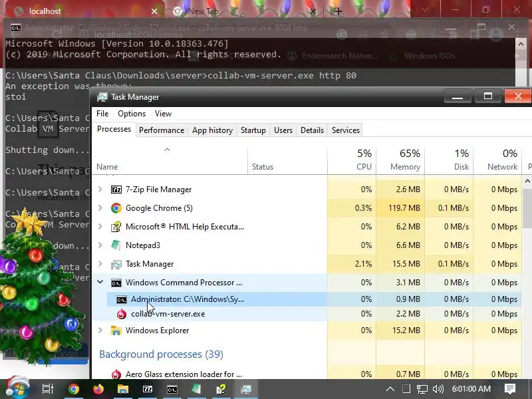Sort processes by Memory usage column

click(400, 160)
